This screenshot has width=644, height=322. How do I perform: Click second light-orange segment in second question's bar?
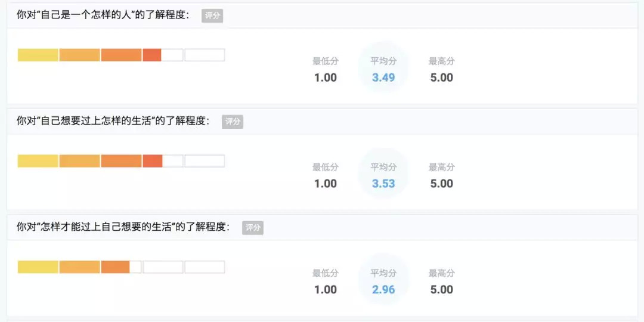[x=79, y=161]
